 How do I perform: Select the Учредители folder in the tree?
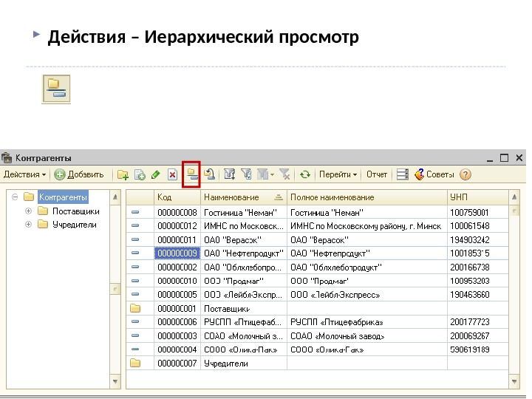75,225
